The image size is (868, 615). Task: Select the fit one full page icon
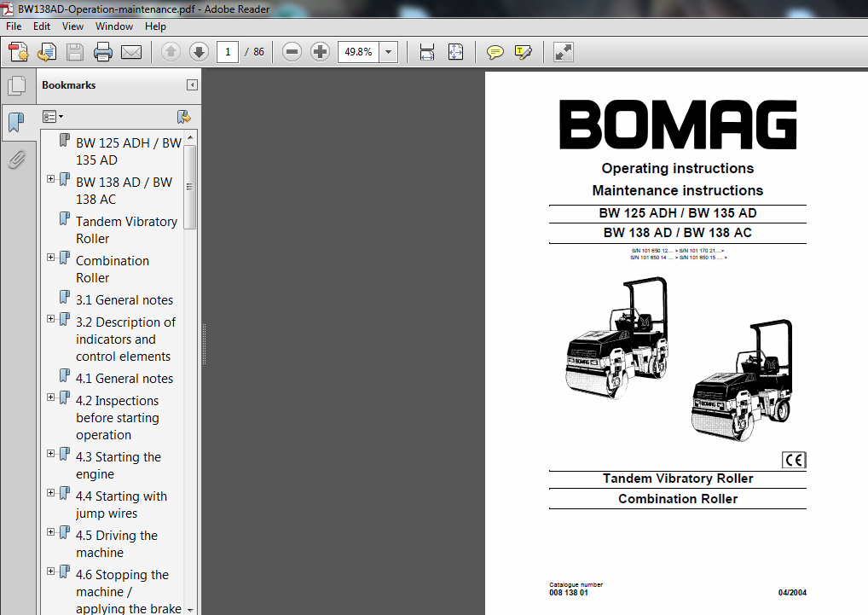455,52
